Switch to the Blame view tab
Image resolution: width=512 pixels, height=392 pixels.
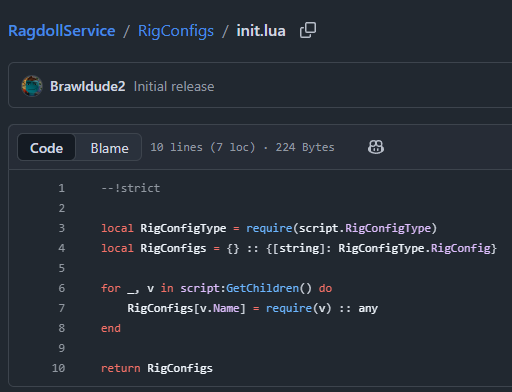(109, 148)
